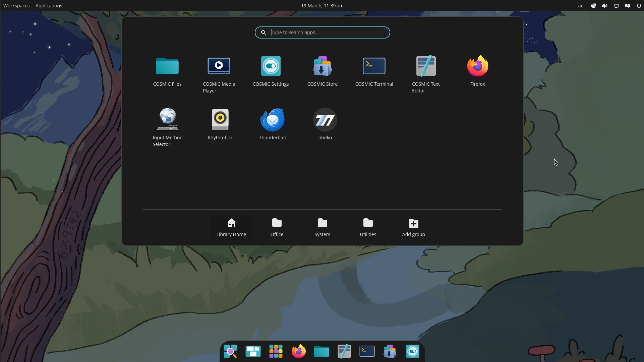Open COSMIC Media Player

pos(219,66)
